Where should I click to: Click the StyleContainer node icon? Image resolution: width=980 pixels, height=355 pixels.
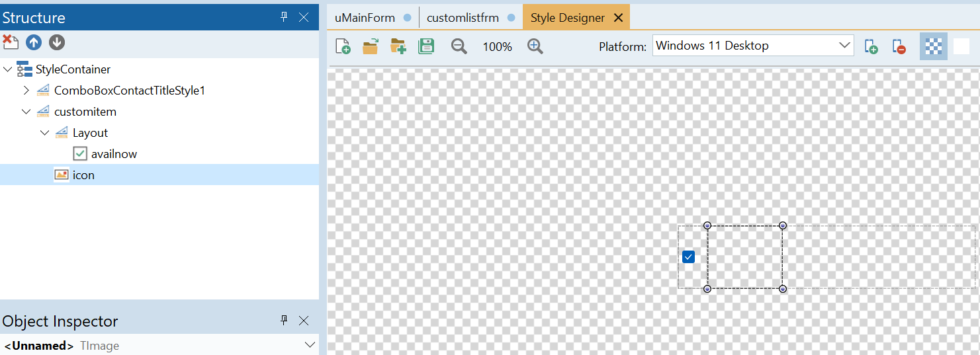click(x=24, y=69)
